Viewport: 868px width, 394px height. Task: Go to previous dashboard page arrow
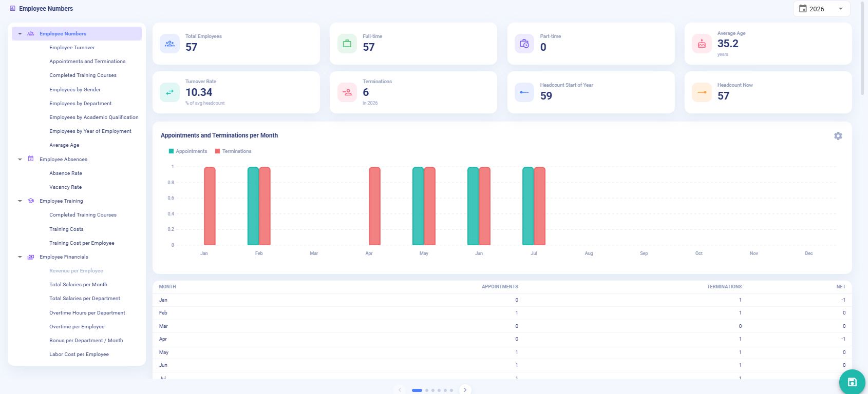pos(400,390)
